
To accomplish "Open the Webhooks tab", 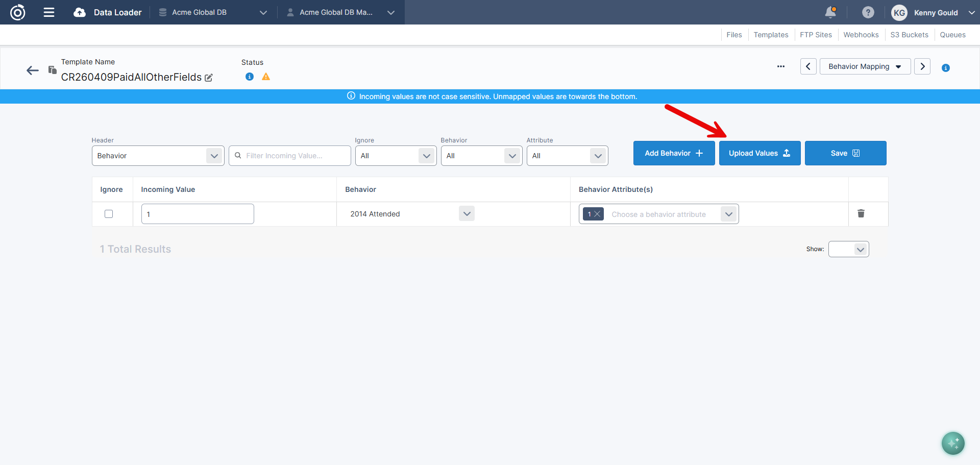I will (861, 35).
